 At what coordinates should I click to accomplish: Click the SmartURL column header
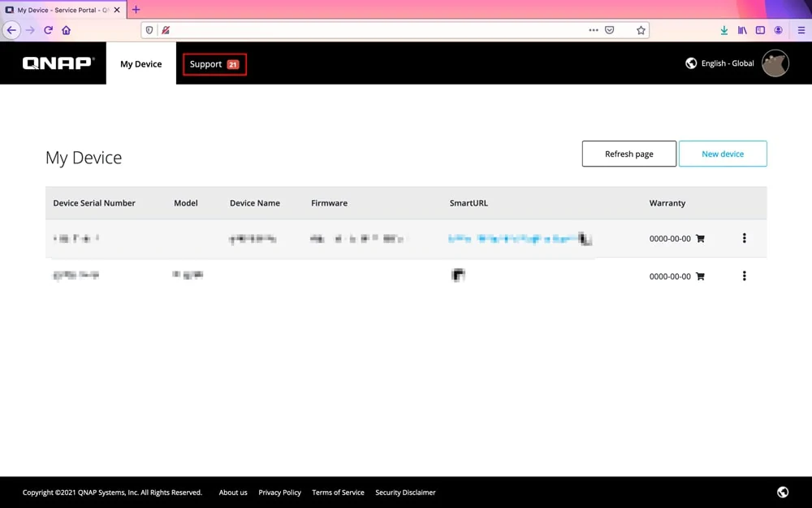[469, 203]
